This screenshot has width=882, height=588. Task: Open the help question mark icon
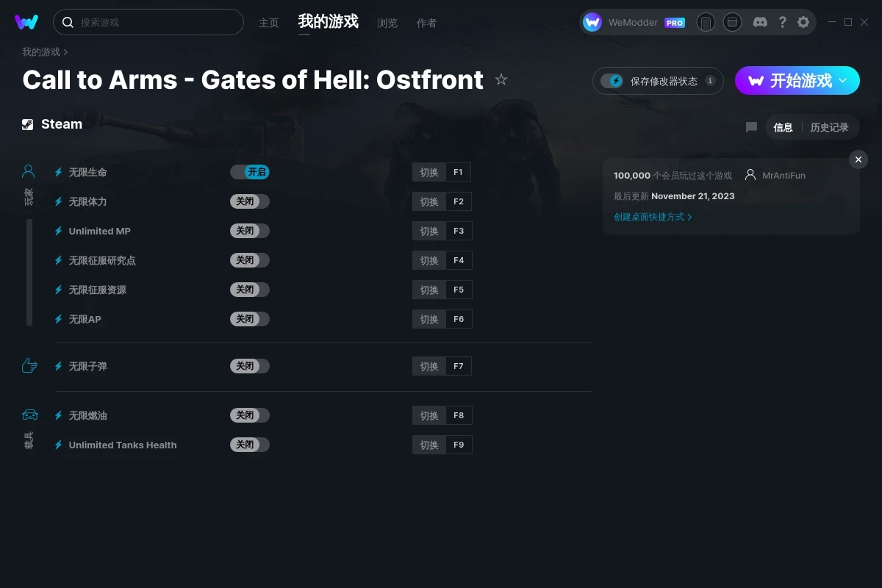tap(782, 22)
